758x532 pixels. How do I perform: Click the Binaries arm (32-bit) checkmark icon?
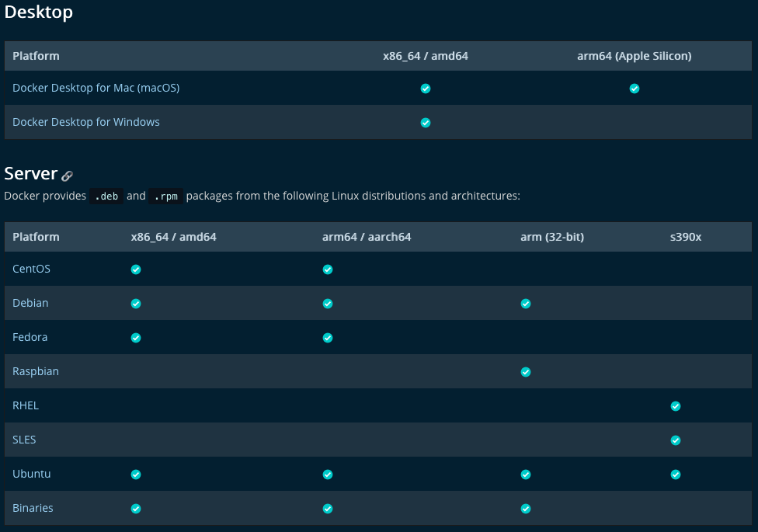(x=526, y=509)
